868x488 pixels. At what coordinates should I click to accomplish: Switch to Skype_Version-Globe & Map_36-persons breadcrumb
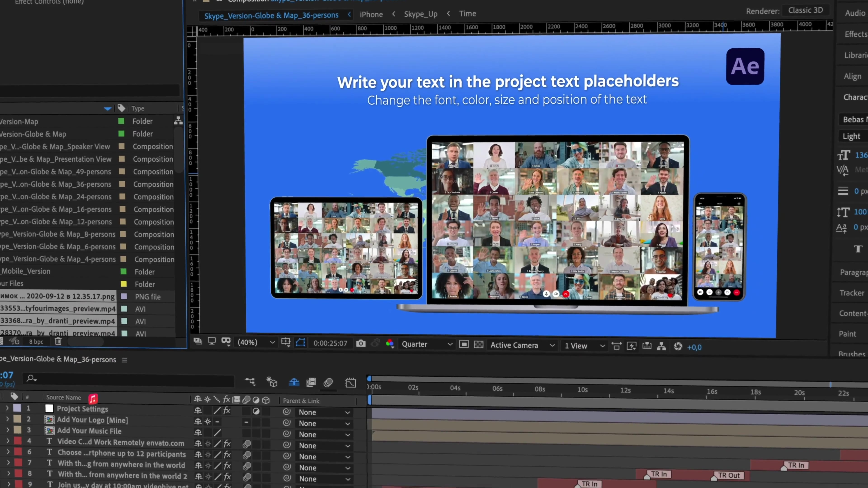[x=271, y=16]
